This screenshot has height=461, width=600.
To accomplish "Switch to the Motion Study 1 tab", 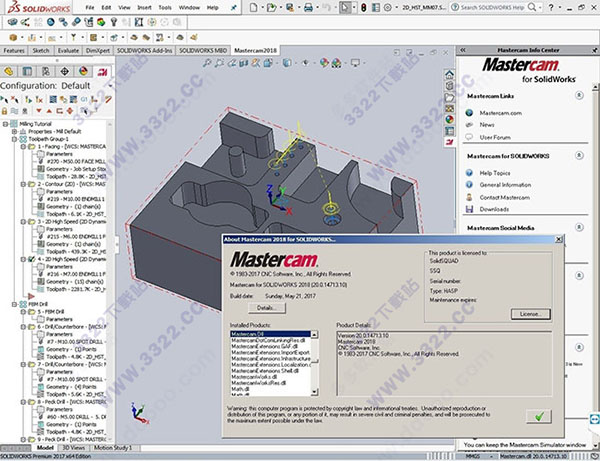I will coord(115,448).
